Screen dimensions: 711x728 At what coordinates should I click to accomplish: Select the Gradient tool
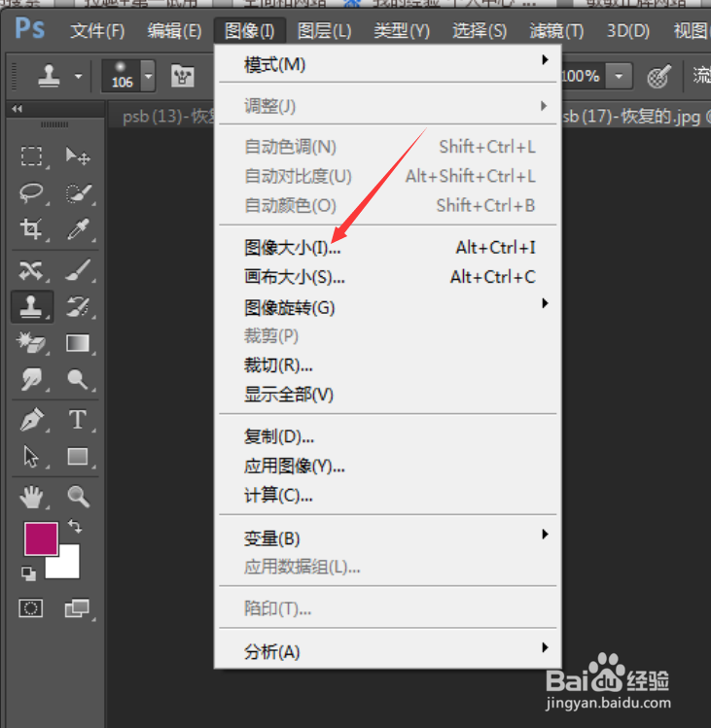coord(78,343)
